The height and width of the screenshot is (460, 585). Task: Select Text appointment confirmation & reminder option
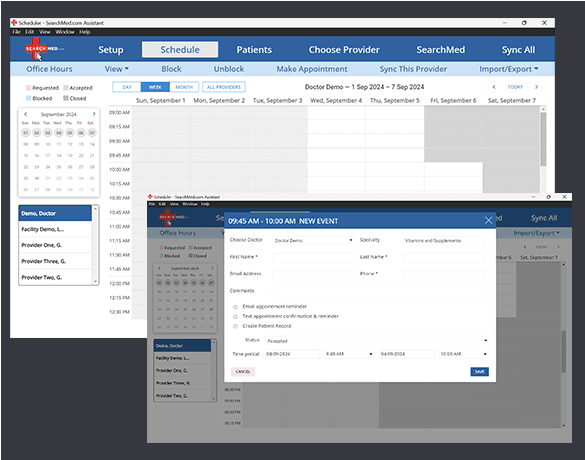click(x=235, y=316)
